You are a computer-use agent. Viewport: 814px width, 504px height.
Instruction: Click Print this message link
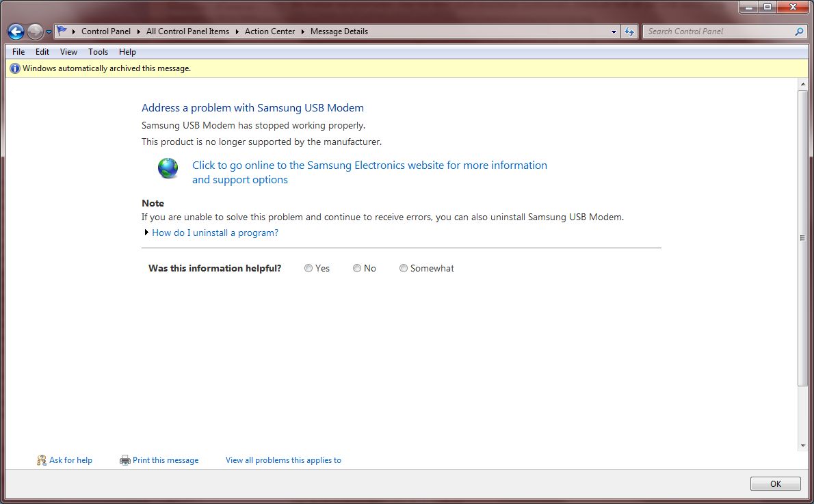(x=166, y=460)
